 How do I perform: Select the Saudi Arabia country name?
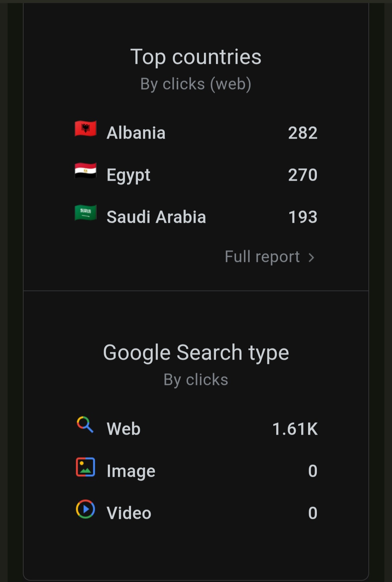pyautogui.click(x=156, y=217)
